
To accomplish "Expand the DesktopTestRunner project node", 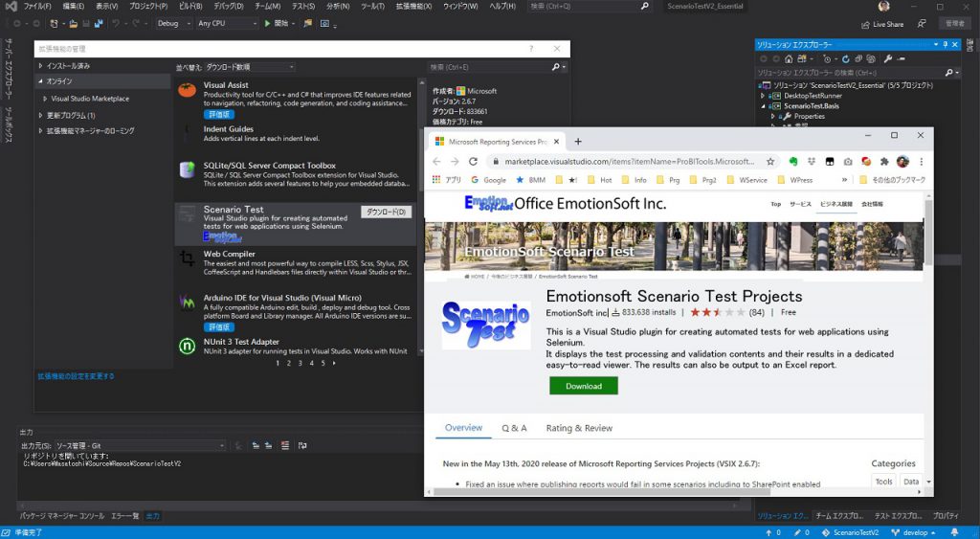I will [763, 97].
